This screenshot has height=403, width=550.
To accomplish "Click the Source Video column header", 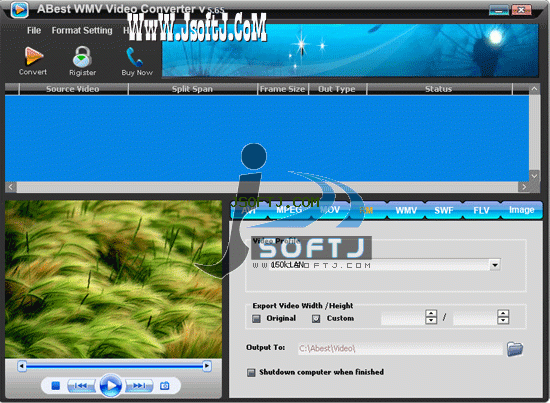I will [73, 89].
